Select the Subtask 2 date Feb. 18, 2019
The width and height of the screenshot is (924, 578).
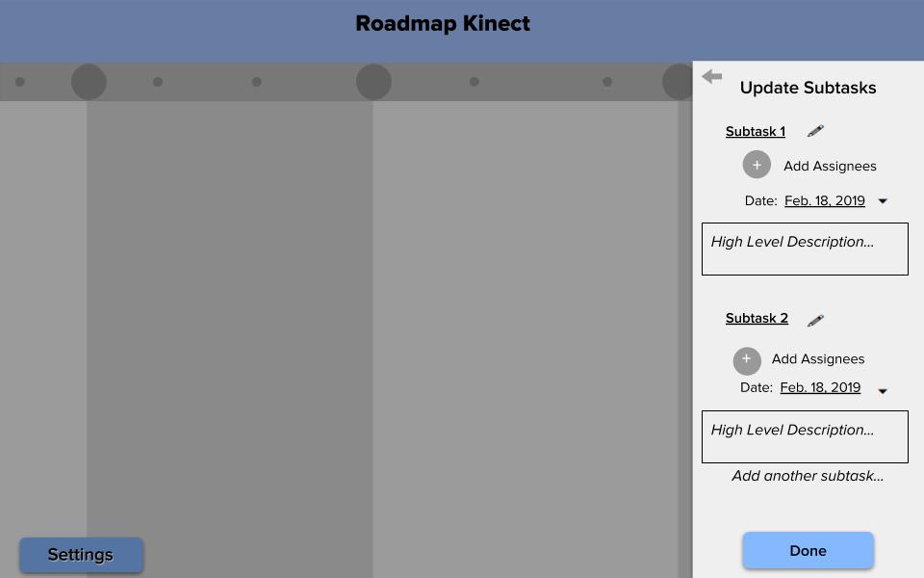click(820, 387)
